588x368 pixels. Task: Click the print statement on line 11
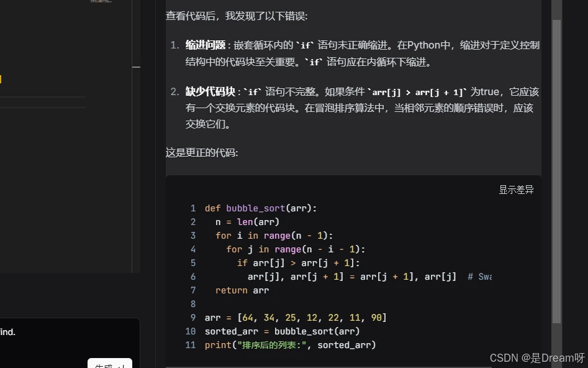click(x=290, y=345)
